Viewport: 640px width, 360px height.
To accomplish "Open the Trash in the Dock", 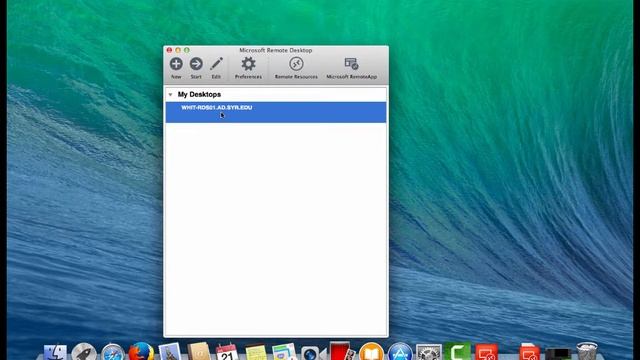I will [x=587, y=351].
